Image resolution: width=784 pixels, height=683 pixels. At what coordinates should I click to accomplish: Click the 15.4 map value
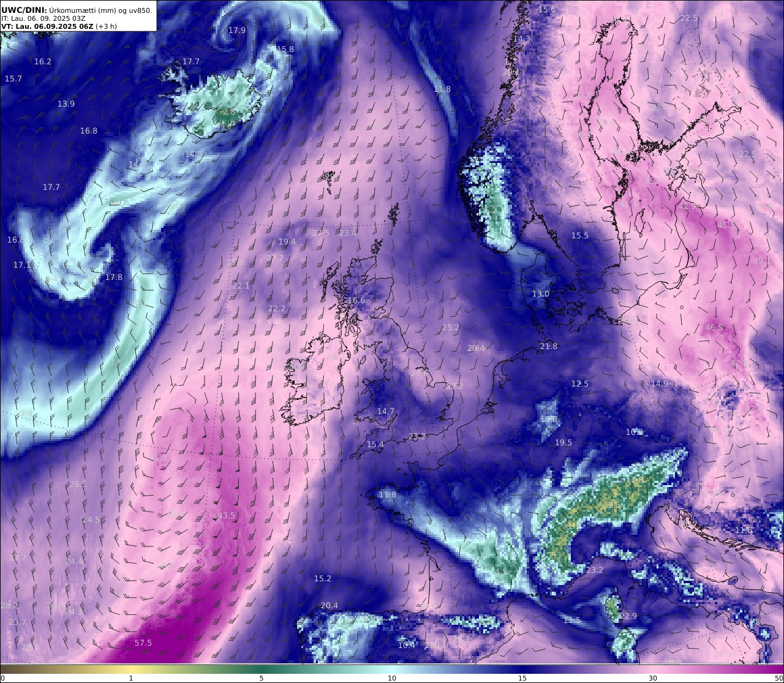pyautogui.click(x=375, y=444)
